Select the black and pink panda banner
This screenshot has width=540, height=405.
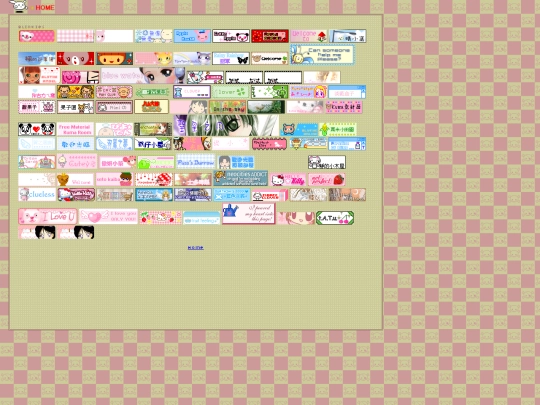[231, 36]
